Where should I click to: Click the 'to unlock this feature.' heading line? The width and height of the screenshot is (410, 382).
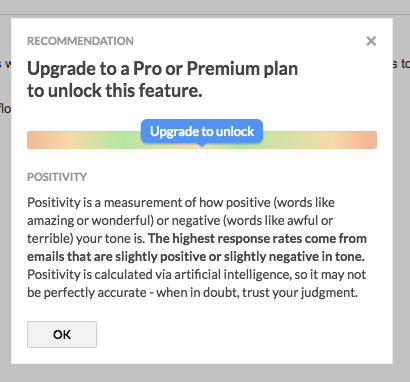[115, 90]
